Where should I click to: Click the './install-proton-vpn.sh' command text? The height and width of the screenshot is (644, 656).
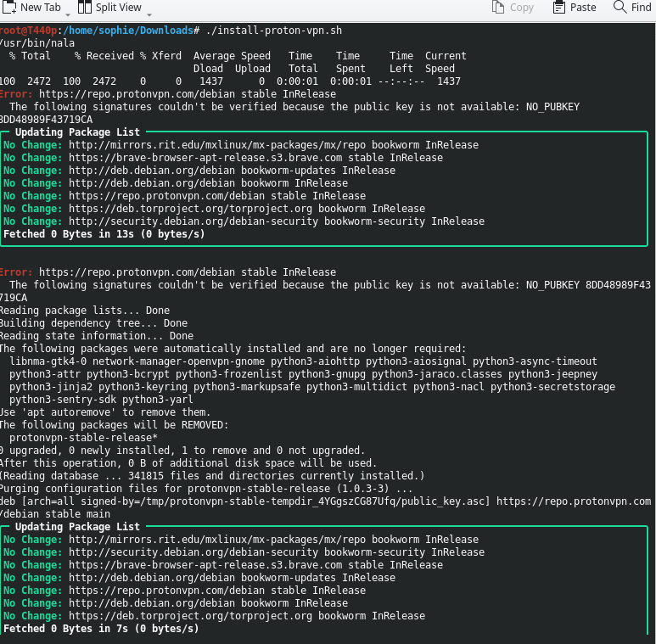point(274,31)
